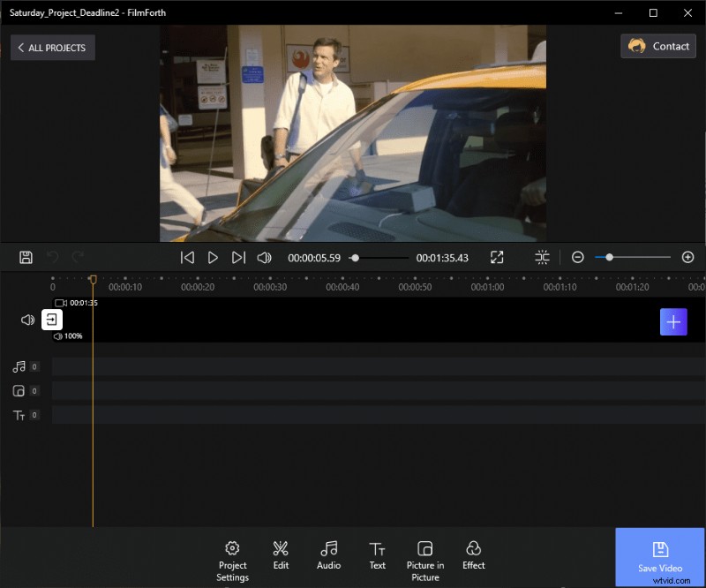Expand the preview to fullscreen
Viewport: 706px width, 588px height.
497,257
